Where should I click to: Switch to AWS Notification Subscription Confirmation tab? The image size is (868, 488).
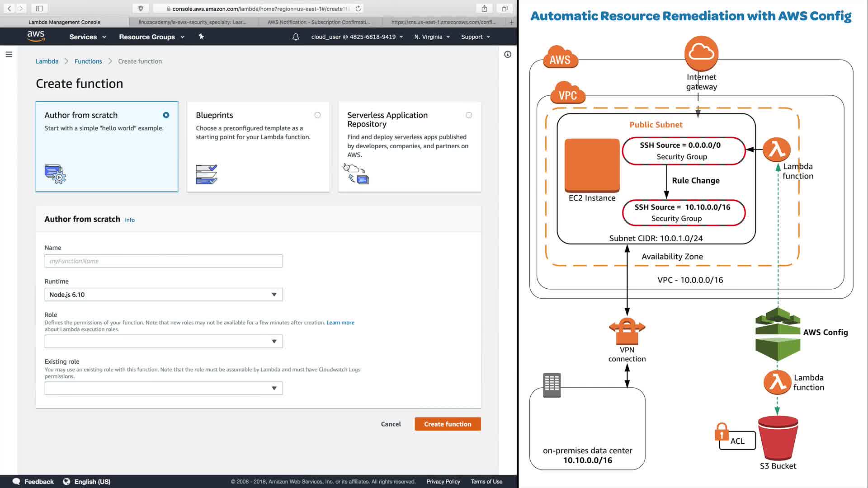coord(319,22)
